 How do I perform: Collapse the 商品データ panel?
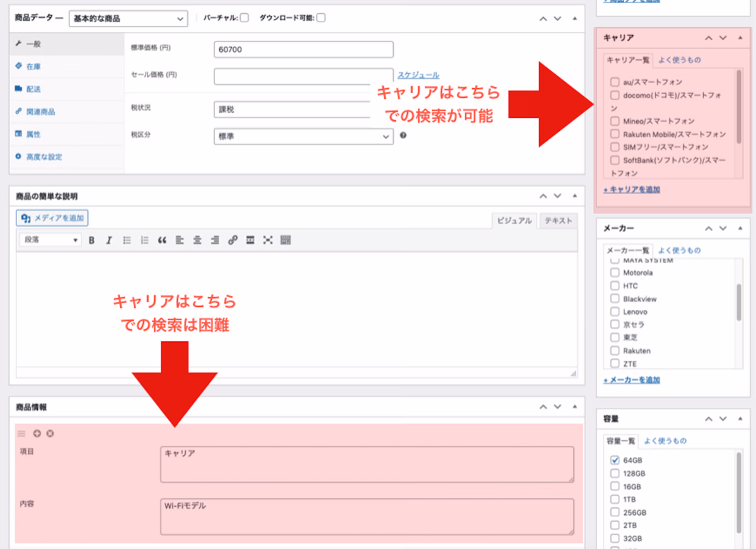[574, 18]
